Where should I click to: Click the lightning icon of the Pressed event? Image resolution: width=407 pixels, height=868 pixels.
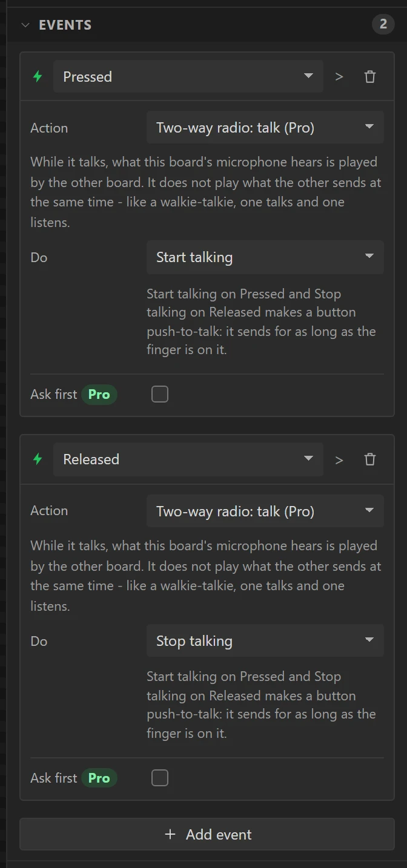pyautogui.click(x=38, y=77)
